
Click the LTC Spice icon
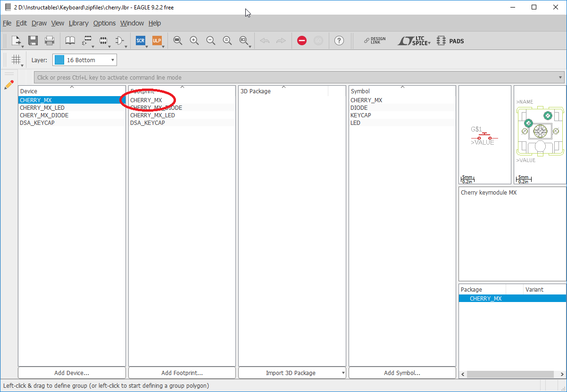pyautogui.click(x=414, y=41)
